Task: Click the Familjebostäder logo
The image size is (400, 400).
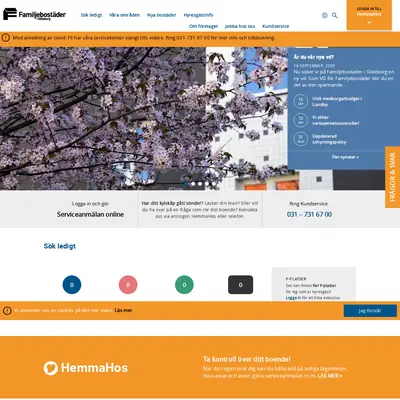Action: tap(34, 14)
